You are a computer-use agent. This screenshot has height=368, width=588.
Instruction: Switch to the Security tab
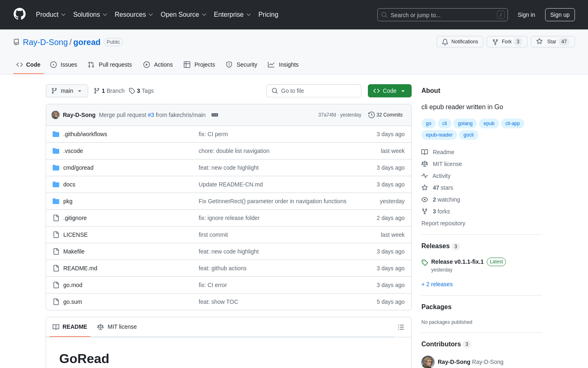242,65
